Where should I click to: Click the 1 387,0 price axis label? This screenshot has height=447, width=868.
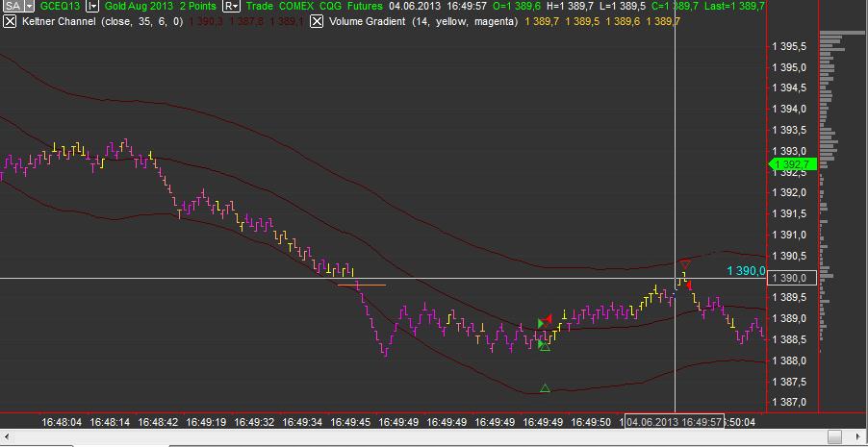[789, 402]
